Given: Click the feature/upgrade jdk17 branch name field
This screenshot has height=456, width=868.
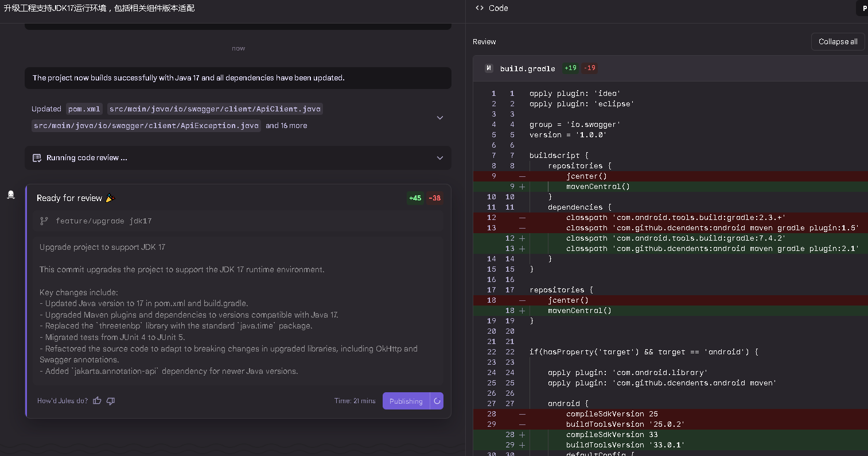Looking at the screenshot, I should (x=103, y=221).
